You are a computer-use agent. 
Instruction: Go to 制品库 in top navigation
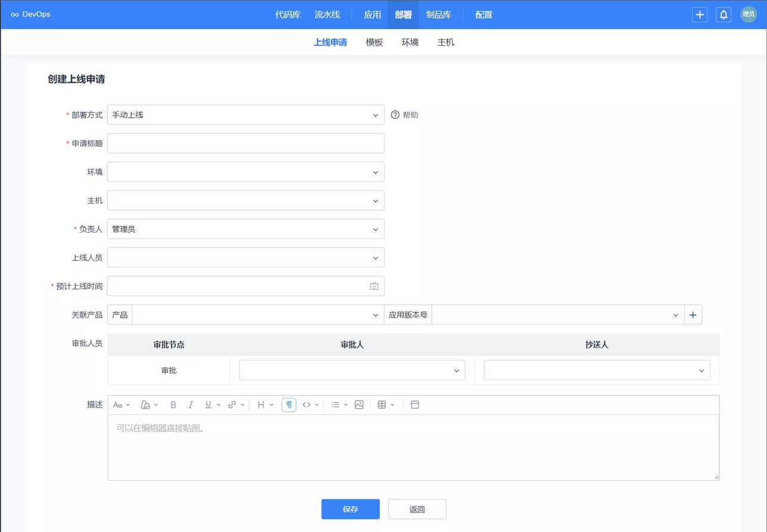pyautogui.click(x=439, y=15)
